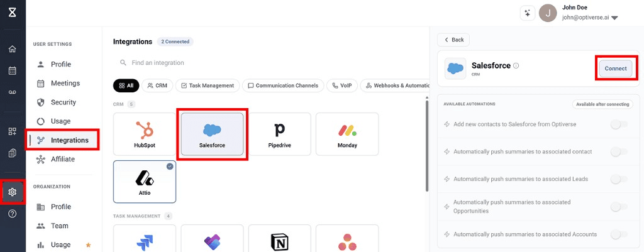Toggle push summaries to associated Leads

pyautogui.click(x=619, y=179)
